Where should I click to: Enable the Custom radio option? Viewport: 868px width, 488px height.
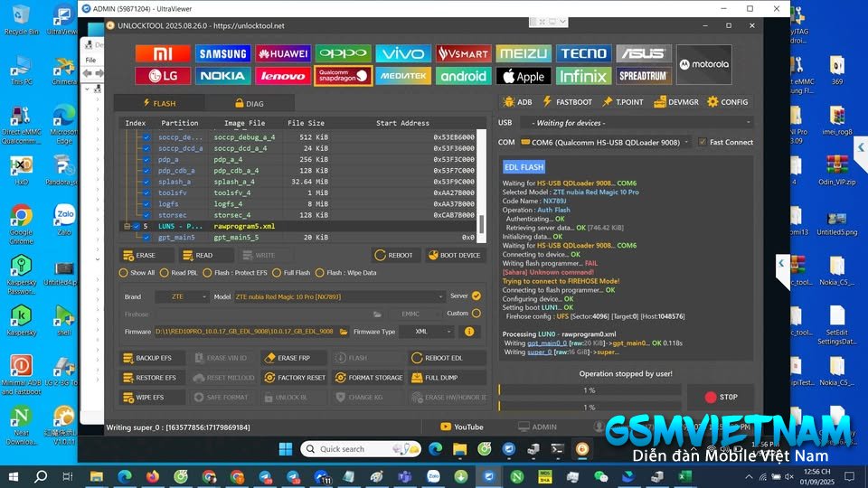pos(476,314)
